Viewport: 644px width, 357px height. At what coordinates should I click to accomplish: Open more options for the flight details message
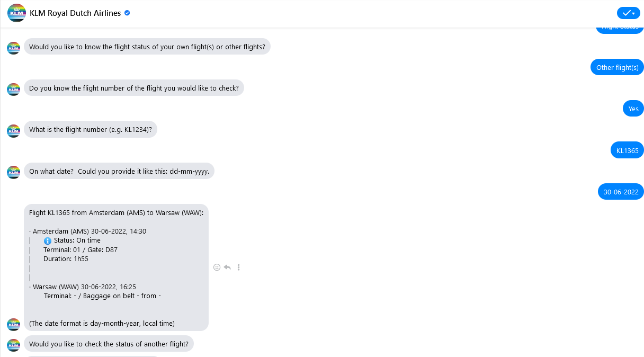point(239,267)
